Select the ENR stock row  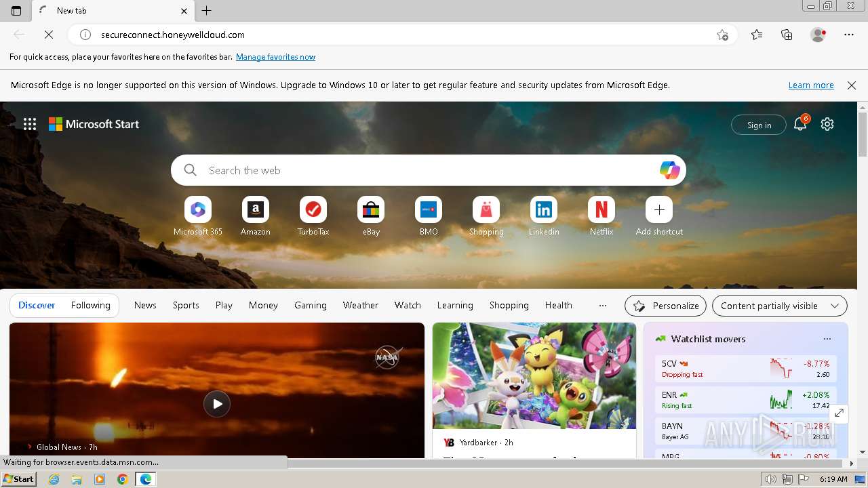coord(746,400)
